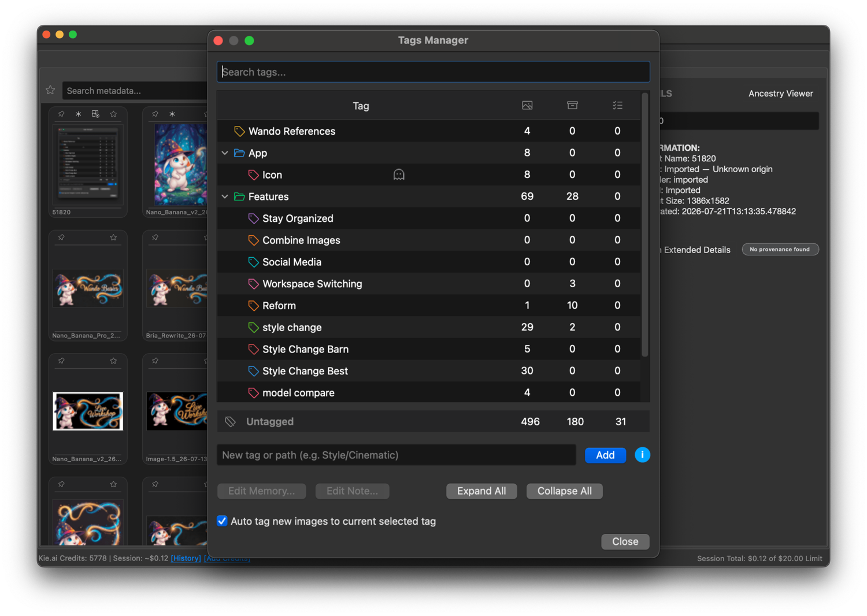The width and height of the screenshot is (867, 616).
Task: Pin the Bria_Rewrite image card
Action: coord(155,238)
